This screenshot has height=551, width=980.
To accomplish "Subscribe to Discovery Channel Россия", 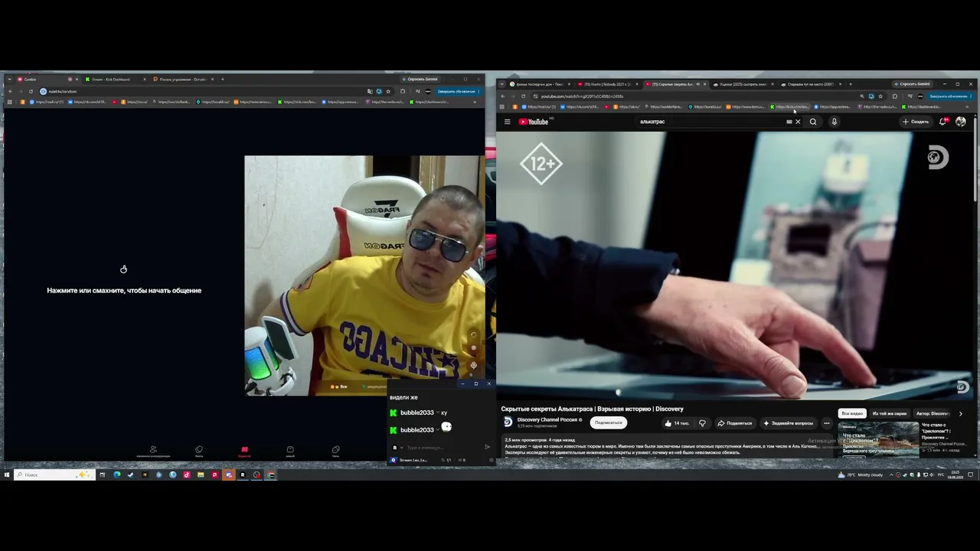I will click(x=609, y=422).
